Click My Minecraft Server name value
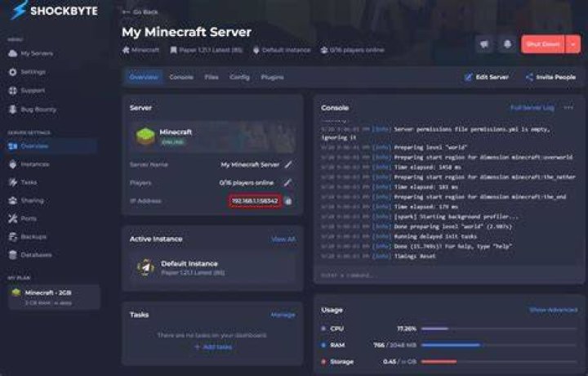Screen dimensions: 588x376 point(250,164)
